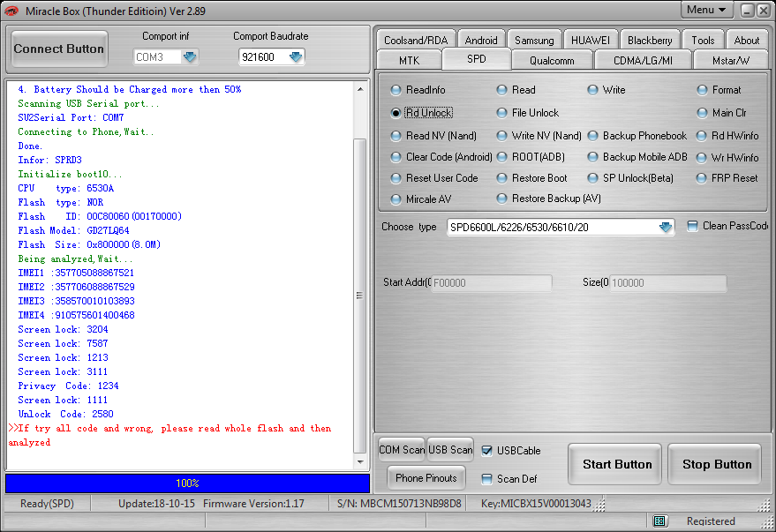Switch to the HUAWEI tab
The height and width of the screenshot is (532, 776).
click(591, 40)
